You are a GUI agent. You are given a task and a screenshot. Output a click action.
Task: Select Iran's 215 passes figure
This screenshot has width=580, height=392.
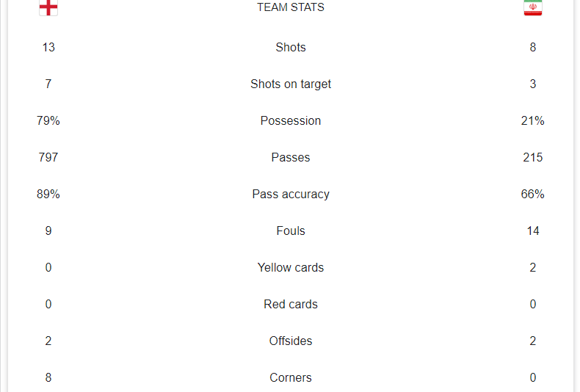(533, 157)
